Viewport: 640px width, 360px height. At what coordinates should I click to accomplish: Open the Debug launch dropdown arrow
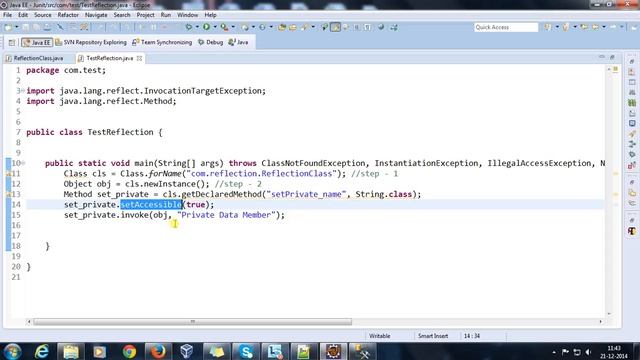197,27
